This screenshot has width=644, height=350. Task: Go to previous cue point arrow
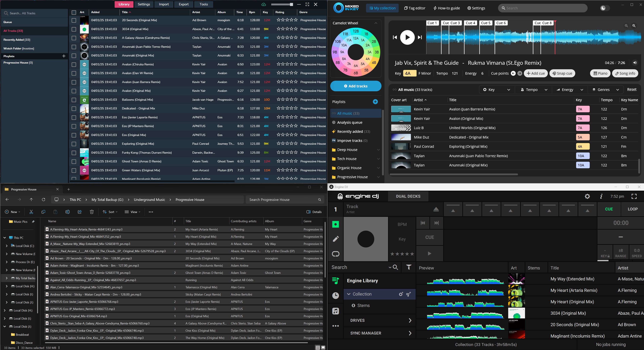(513, 73)
